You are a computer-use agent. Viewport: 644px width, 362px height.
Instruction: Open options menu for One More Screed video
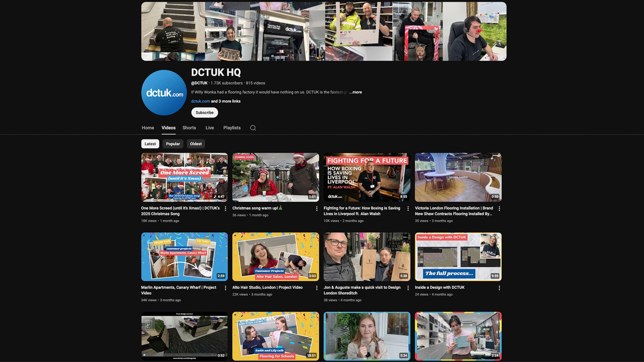(x=225, y=208)
